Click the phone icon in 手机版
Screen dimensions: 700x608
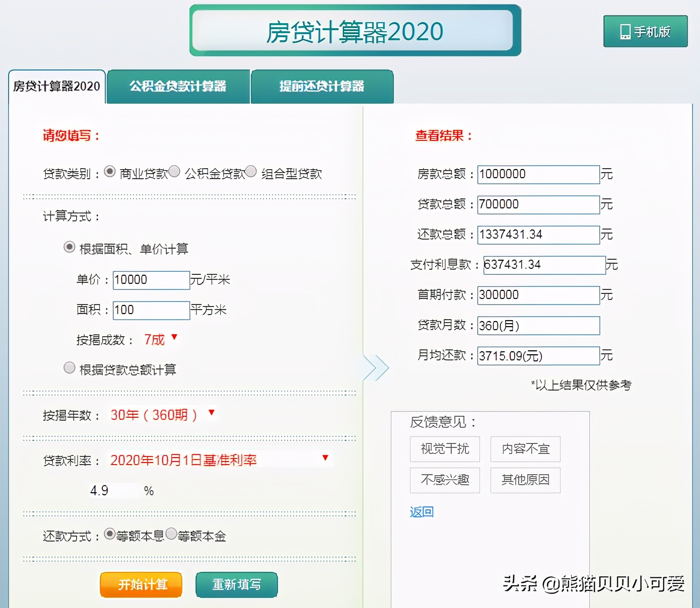(625, 32)
